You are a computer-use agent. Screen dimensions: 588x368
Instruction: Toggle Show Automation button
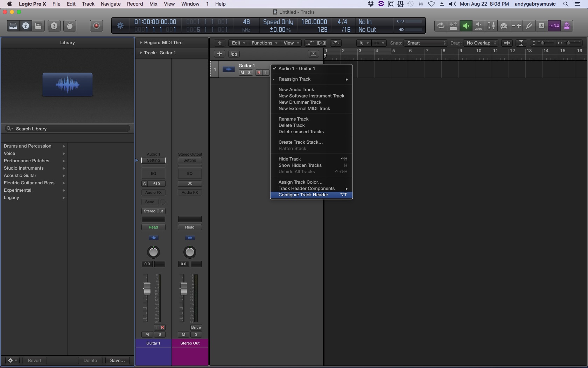[x=310, y=43]
